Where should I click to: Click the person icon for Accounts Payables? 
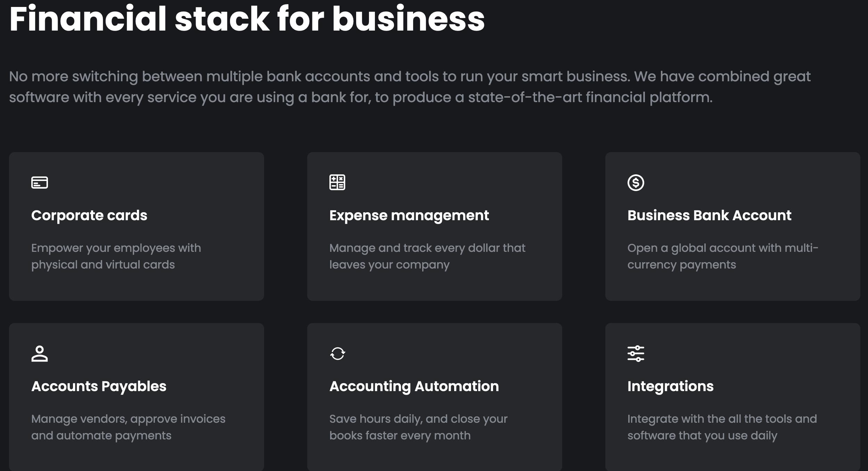(x=40, y=354)
